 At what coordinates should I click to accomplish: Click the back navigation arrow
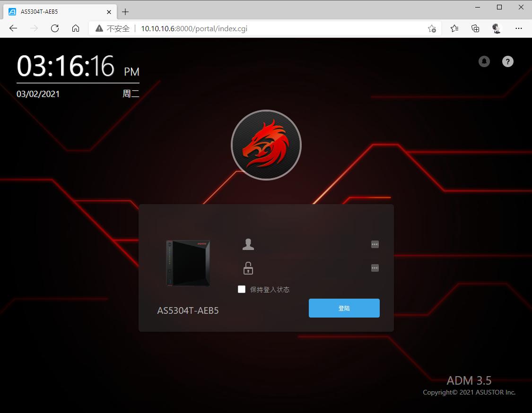(13, 28)
